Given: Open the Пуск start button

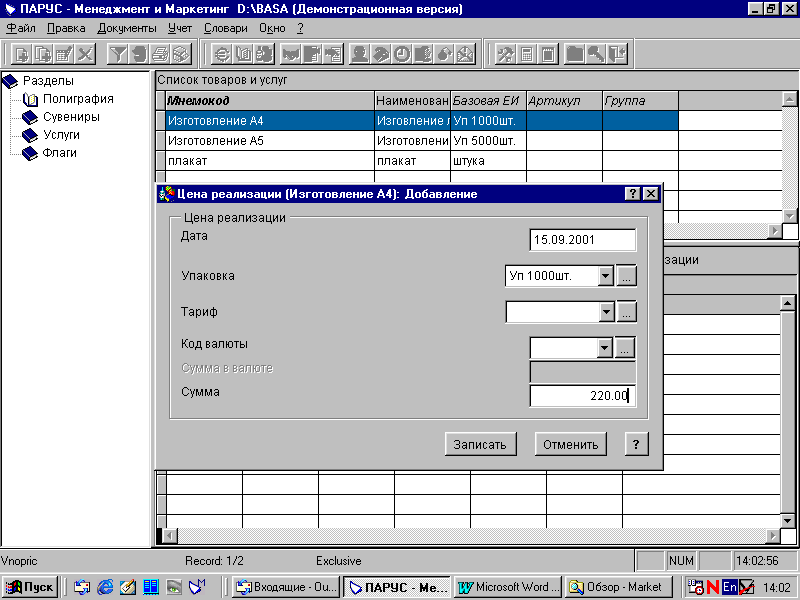Looking at the screenshot, I should coord(30,587).
